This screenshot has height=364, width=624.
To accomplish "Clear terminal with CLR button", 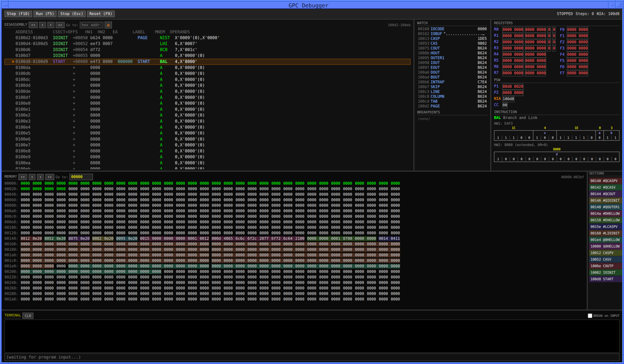I will pos(28,316).
